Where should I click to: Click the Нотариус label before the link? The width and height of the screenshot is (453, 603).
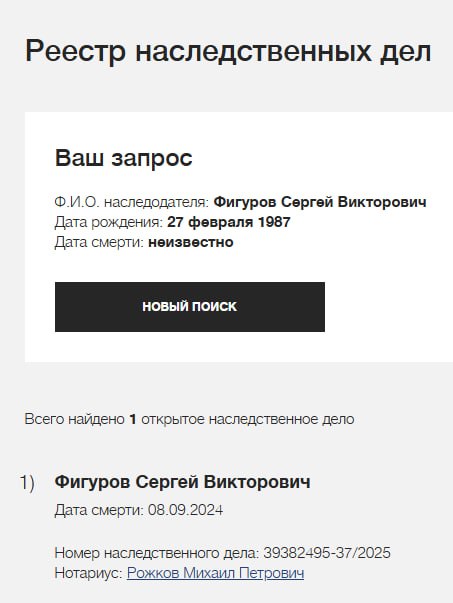point(88,573)
